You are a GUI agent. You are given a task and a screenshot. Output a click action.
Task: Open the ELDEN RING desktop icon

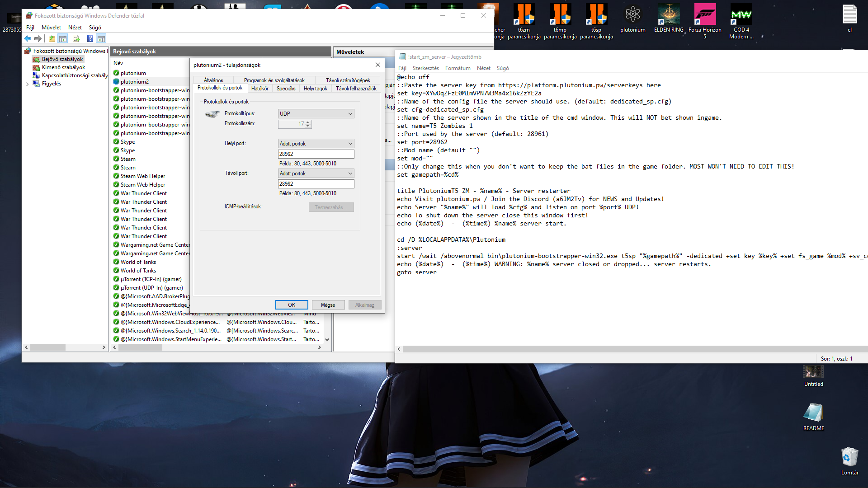(x=669, y=19)
